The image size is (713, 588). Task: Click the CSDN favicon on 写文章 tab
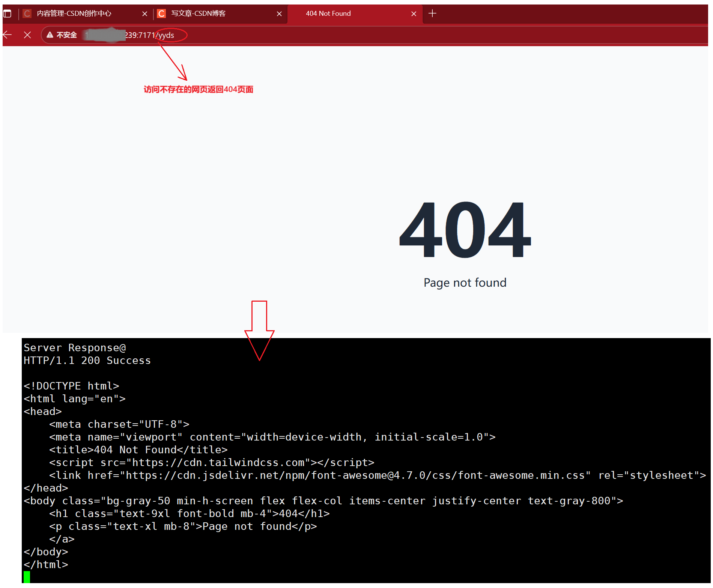coord(162,14)
